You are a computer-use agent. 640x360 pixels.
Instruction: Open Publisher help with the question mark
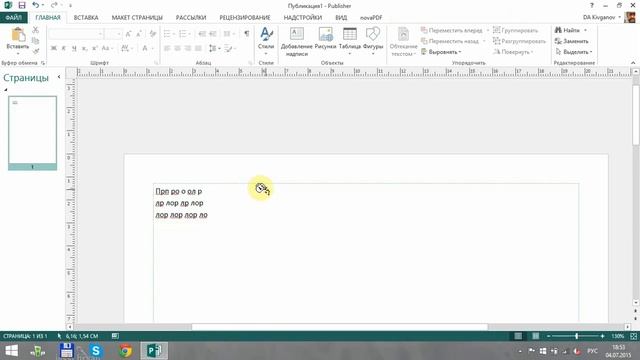click(592, 6)
